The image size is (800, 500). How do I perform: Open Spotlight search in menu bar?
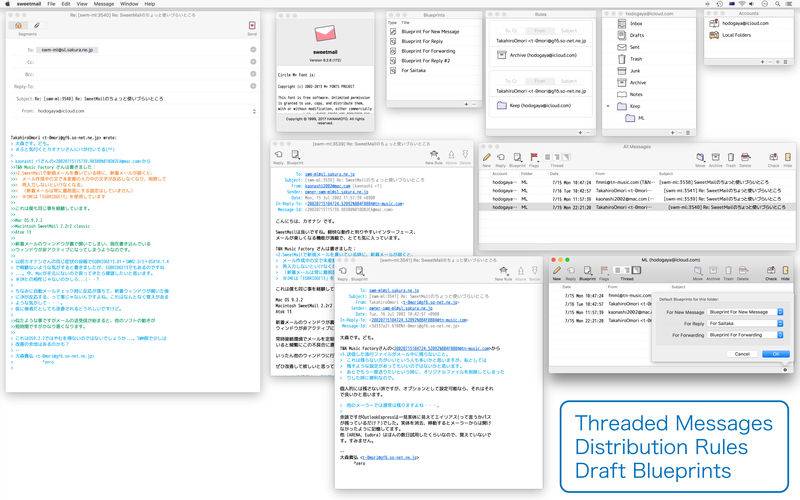point(777,4)
